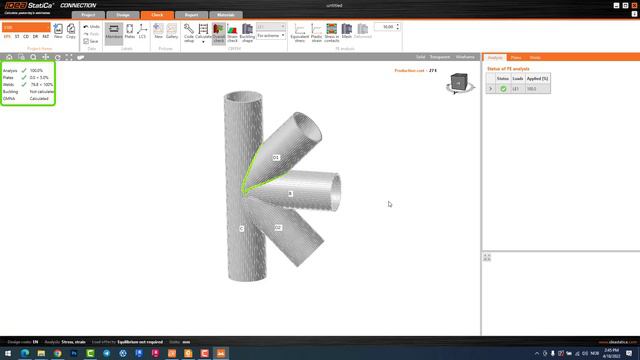The image size is (640, 360).
Task: Select member label 'D1' in 3D model
Action: [x=276, y=157]
